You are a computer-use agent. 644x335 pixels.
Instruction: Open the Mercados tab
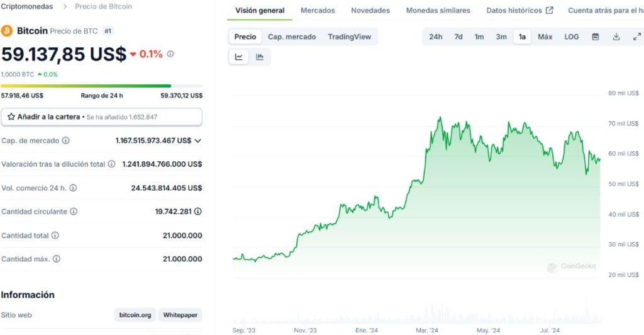pyautogui.click(x=318, y=10)
